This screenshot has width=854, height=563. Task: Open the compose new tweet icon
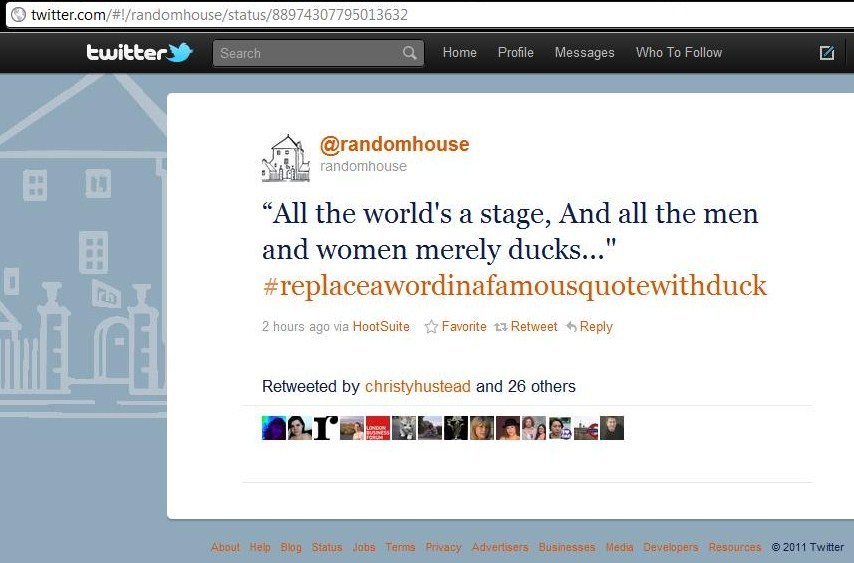[827, 52]
